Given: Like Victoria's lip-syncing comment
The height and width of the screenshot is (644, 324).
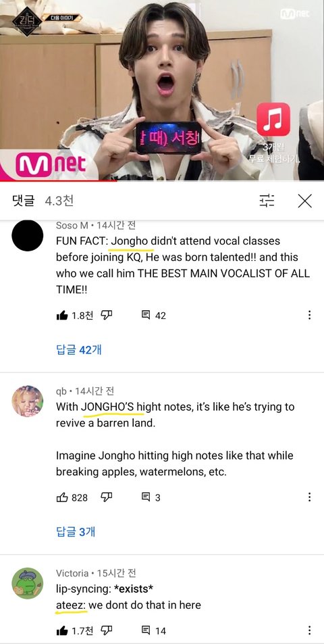Looking at the screenshot, I should [62, 630].
